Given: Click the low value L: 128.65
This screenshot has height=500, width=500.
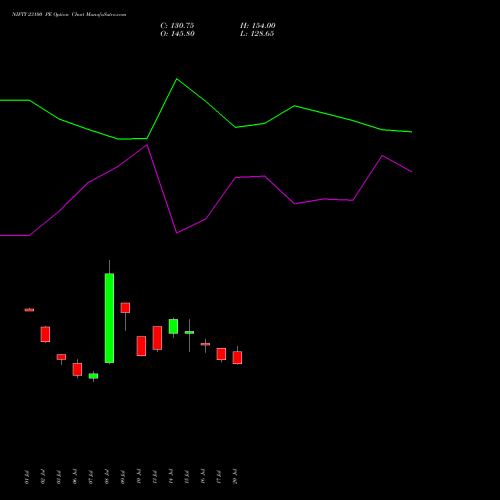Looking at the screenshot, I should click(257, 34).
